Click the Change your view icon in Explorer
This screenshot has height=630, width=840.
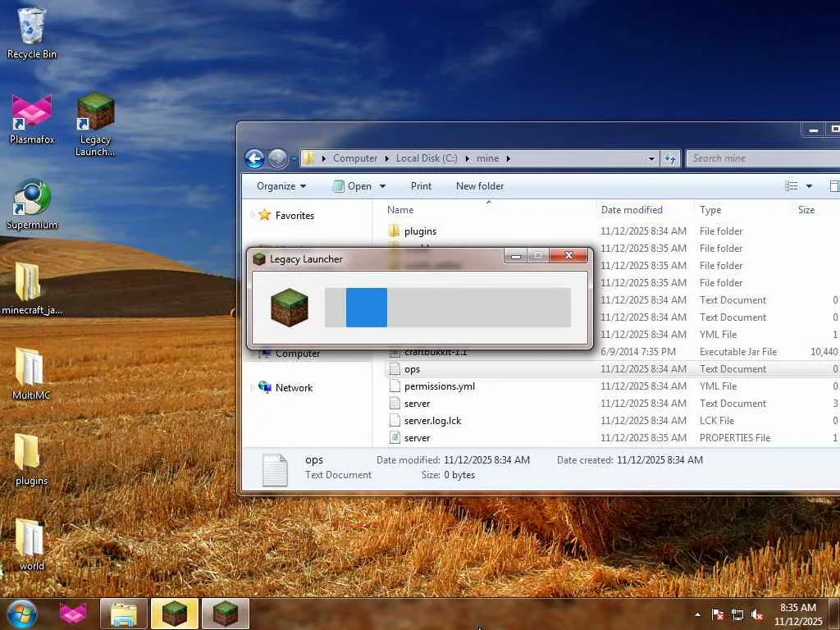pyautogui.click(x=792, y=186)
